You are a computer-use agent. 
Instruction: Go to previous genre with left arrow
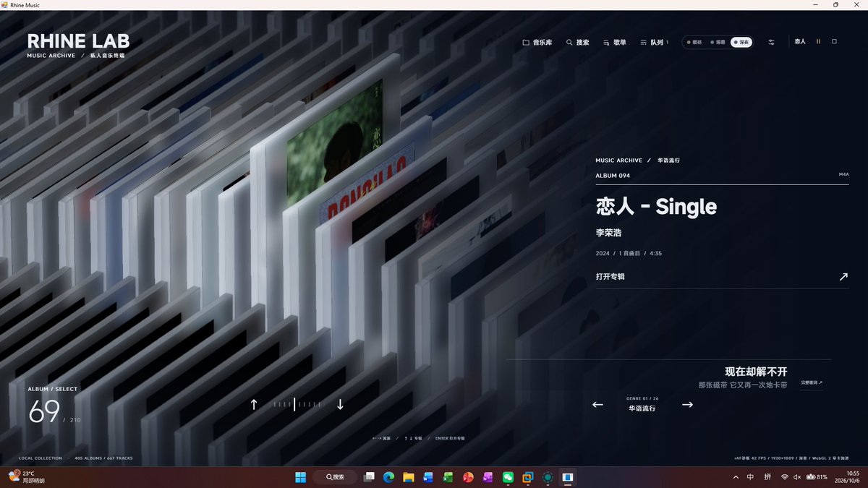[597, 405]
